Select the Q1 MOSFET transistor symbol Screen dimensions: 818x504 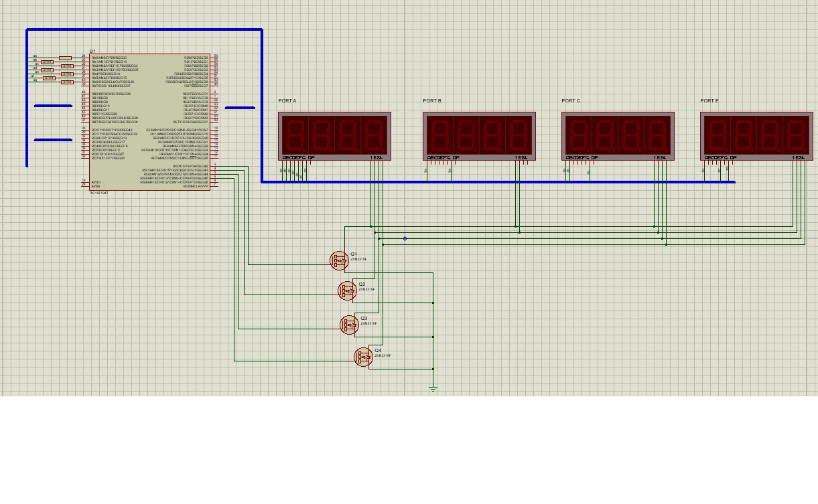[x=339, y=260]
